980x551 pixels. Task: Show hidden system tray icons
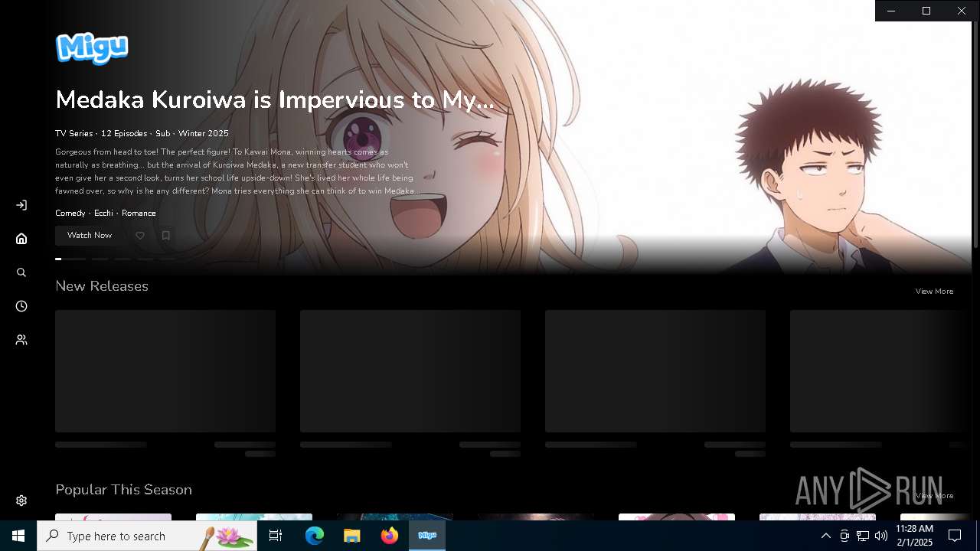[825, 536]
